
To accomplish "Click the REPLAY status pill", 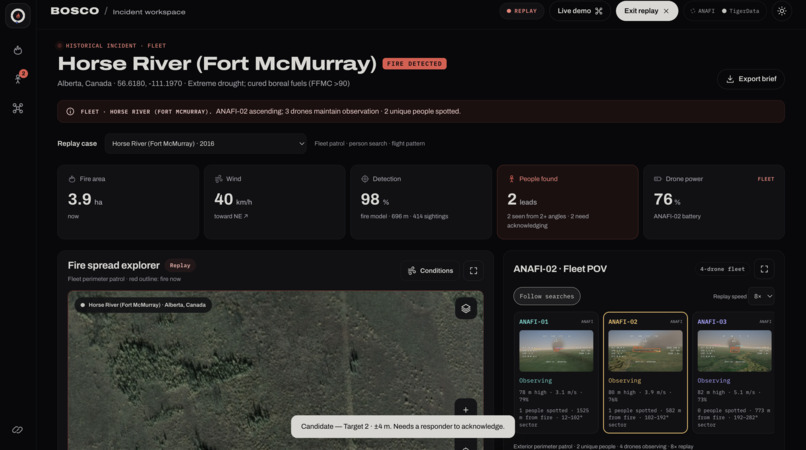I will [522, 11].
